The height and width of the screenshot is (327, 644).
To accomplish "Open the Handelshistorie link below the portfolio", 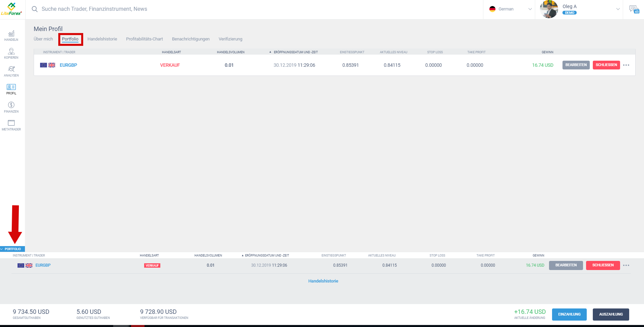I will coord(323,281).
